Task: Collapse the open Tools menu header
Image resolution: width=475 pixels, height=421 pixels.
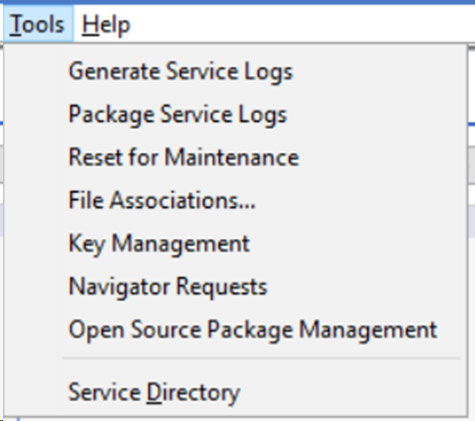Action: point(38,24)
